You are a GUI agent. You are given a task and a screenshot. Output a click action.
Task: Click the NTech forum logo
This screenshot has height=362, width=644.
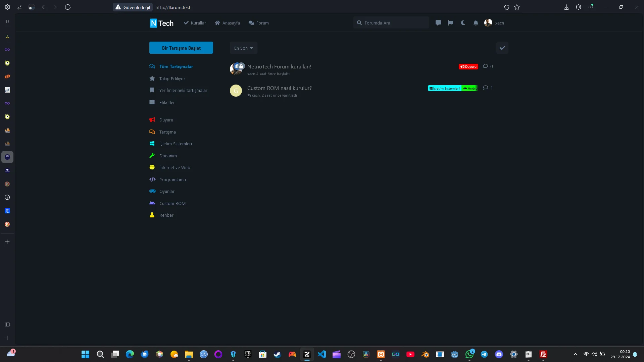[162, 23]
